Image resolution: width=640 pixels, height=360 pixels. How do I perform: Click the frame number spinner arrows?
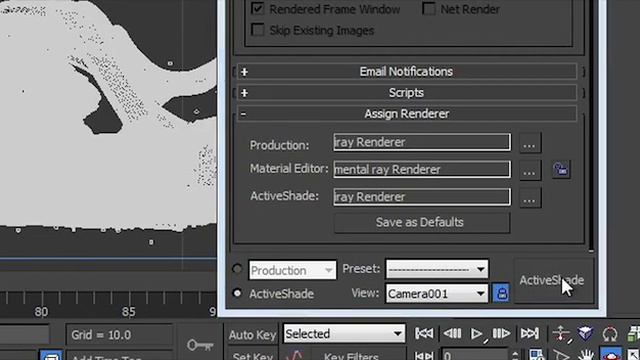coord(515,355)
